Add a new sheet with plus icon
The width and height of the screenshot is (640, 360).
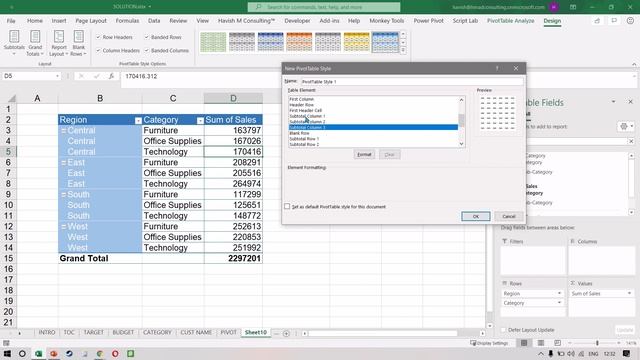pos(286,333)
